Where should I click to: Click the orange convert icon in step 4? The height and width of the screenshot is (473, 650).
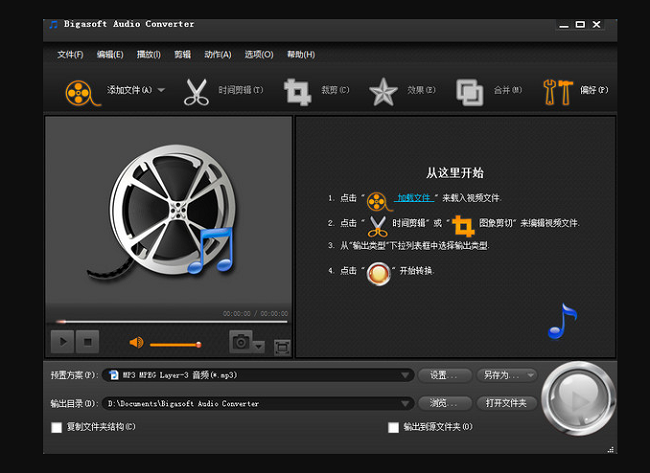coord(379,274)
